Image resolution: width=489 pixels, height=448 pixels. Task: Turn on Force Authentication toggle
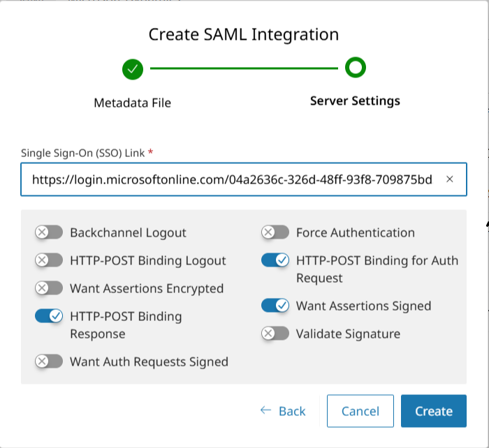click(275, 232)
